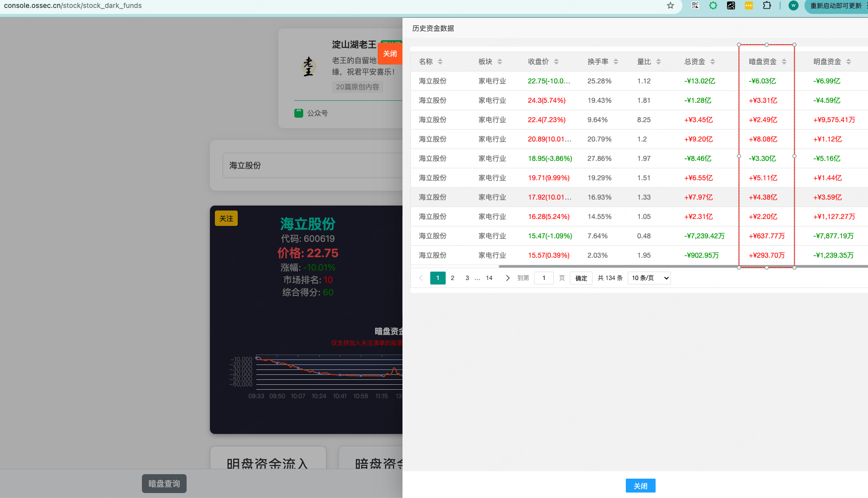
Task: Sort table by 暗盘资金 column
Action: tap(784, 62)
